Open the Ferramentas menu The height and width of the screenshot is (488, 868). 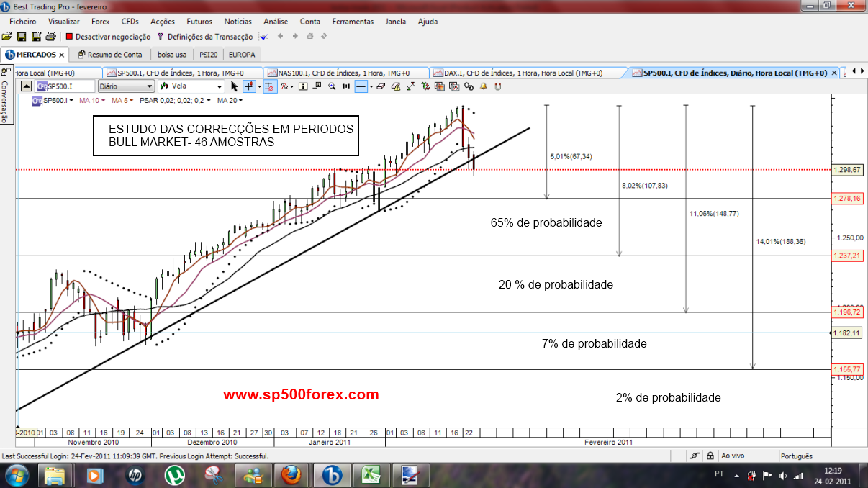(x=353, y=22)
